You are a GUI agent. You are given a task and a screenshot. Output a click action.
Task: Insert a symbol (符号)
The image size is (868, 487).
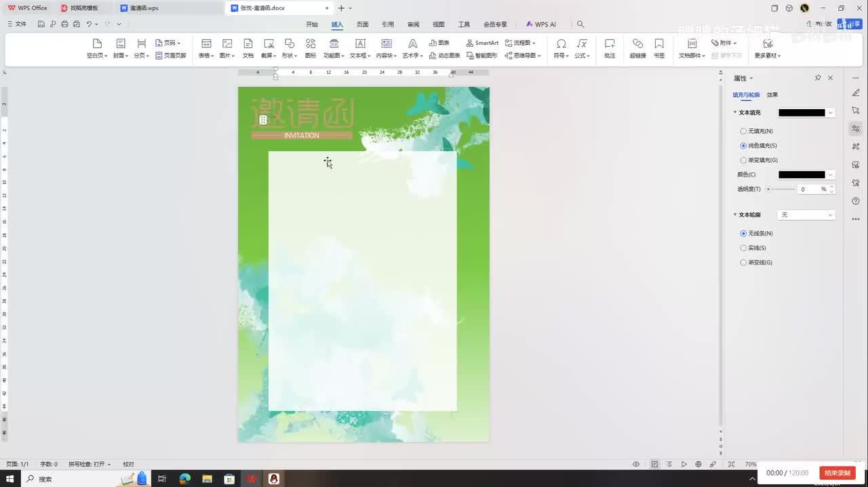561,48
